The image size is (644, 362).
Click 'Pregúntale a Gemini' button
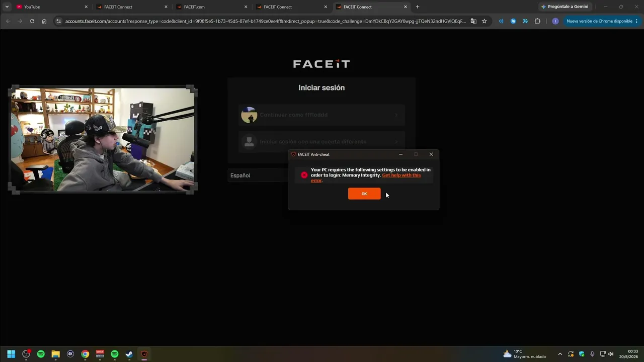click(x=565, y=7)
